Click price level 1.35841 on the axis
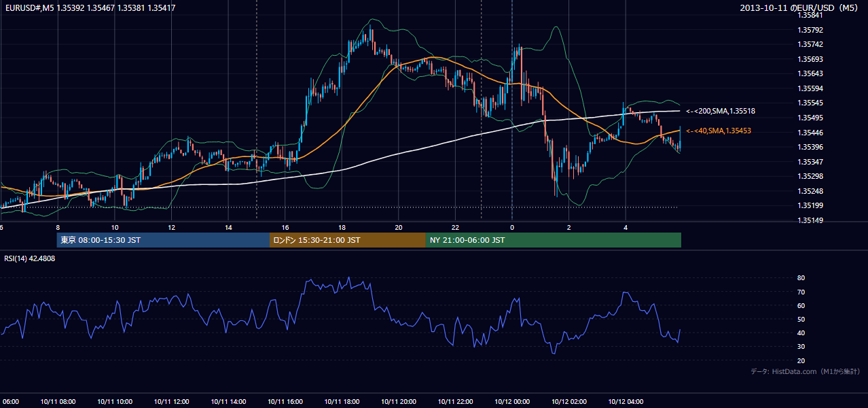868x408 pixels. click(x=810, y=15)
